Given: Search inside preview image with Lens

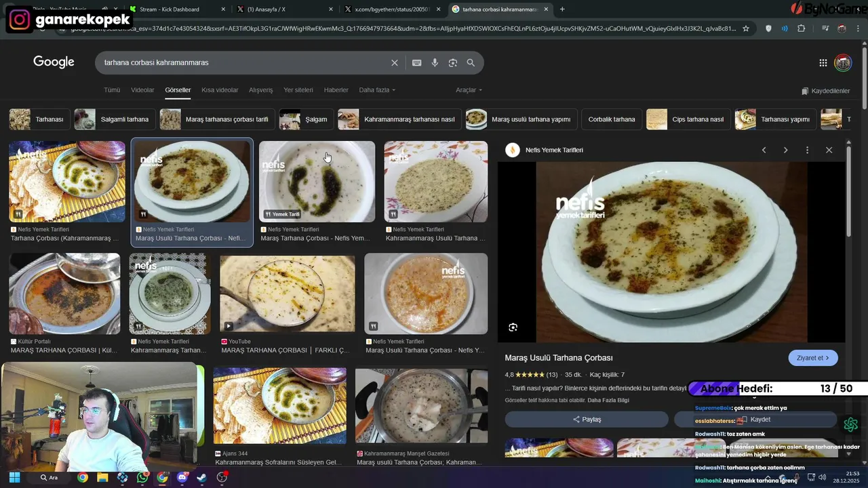Looking at the screenshot, I should [x=513, y=327].
